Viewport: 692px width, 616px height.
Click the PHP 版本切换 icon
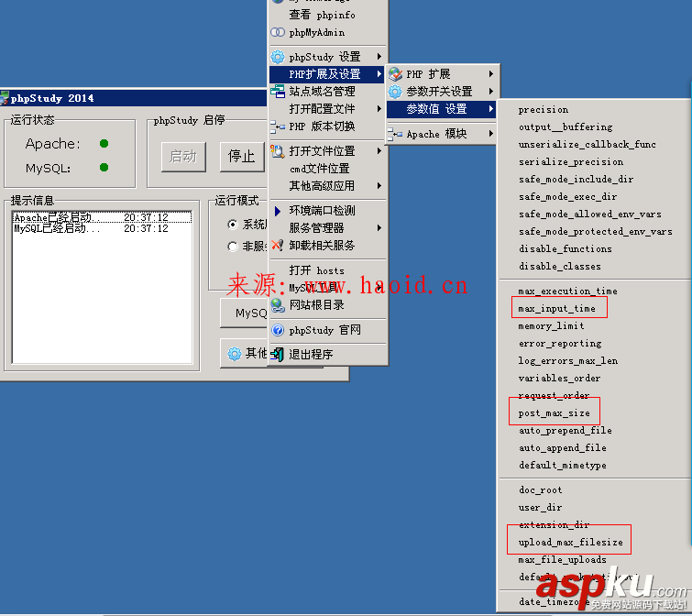point(278,126)
